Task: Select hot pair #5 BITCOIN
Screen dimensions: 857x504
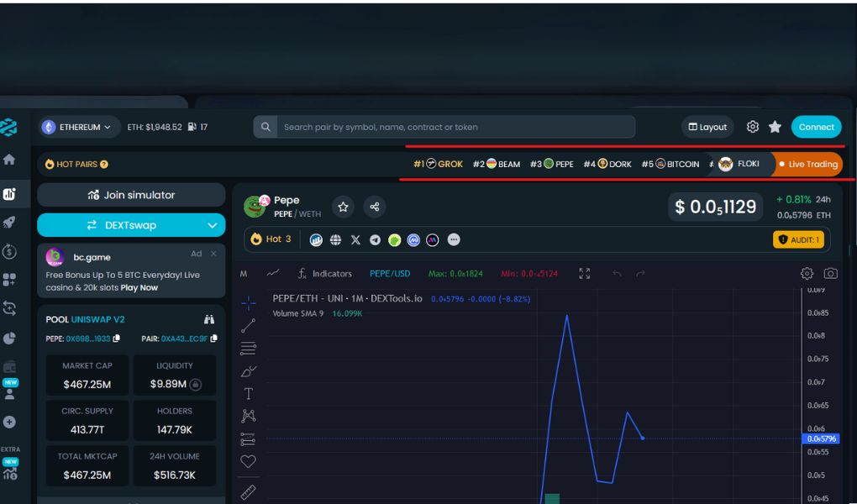Action: [x=670, y=164]
